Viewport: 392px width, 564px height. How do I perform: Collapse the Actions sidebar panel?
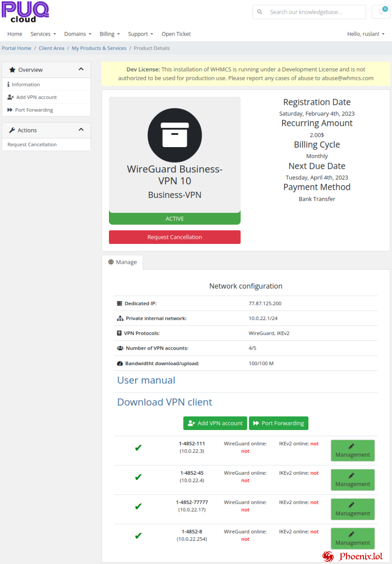81,130
